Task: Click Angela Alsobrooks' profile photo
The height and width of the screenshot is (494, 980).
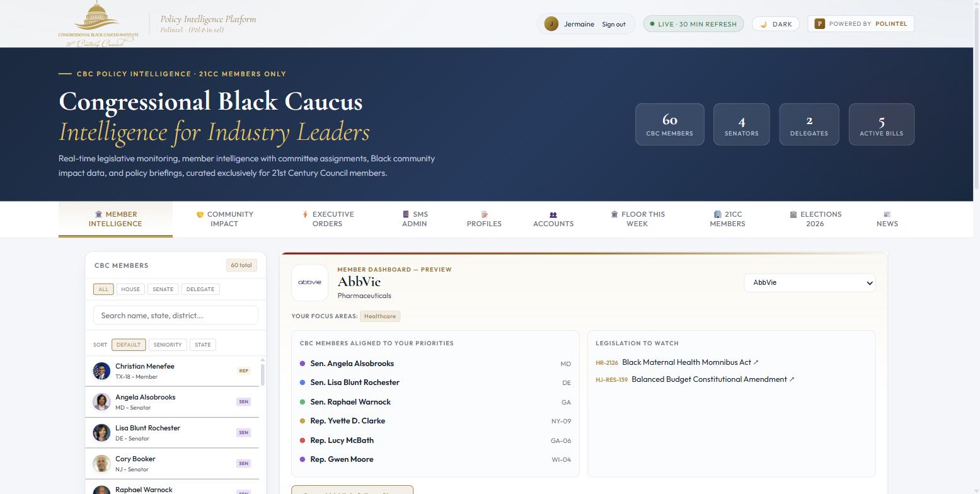Action: pos(101,402)
